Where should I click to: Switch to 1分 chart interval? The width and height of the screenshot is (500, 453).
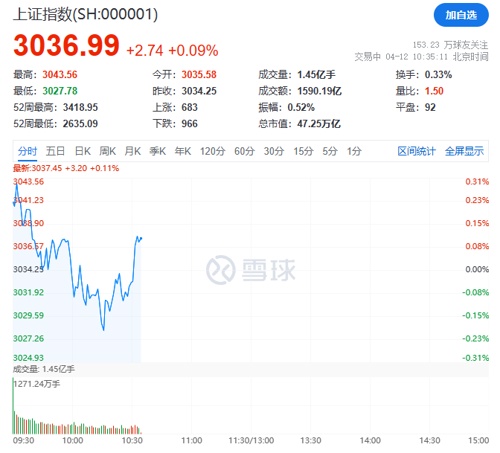[354, 151]
